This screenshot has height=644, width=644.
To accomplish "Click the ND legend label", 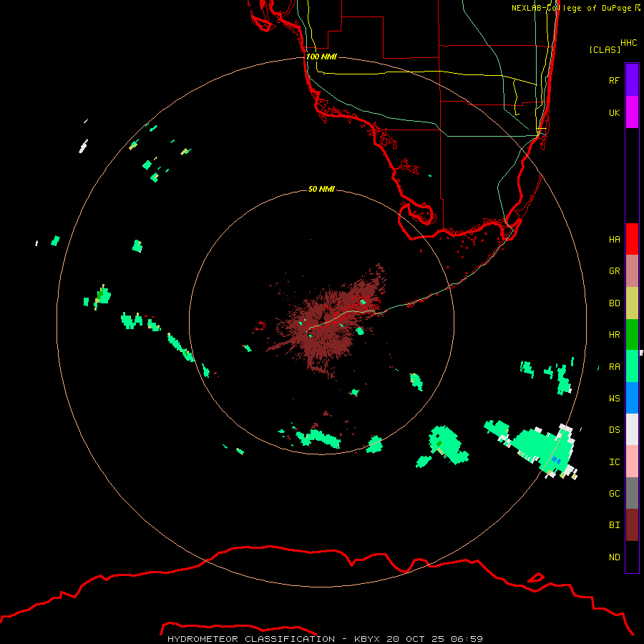I will 614,557.
